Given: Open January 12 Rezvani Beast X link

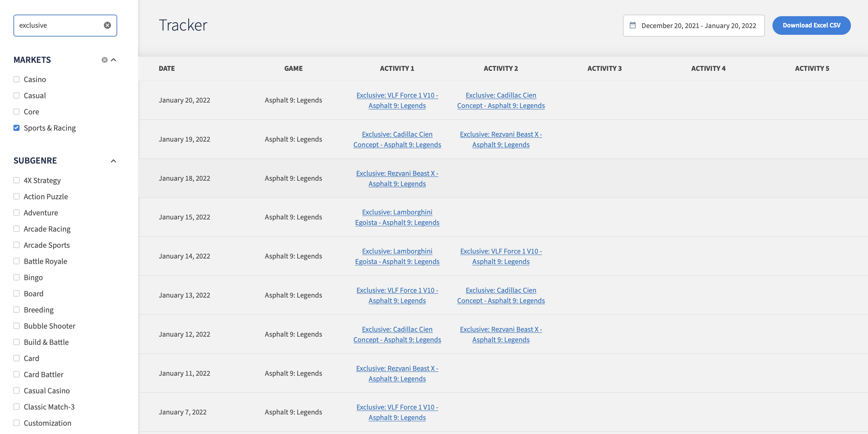Looking at the screenshot, I should coord(501,335).
